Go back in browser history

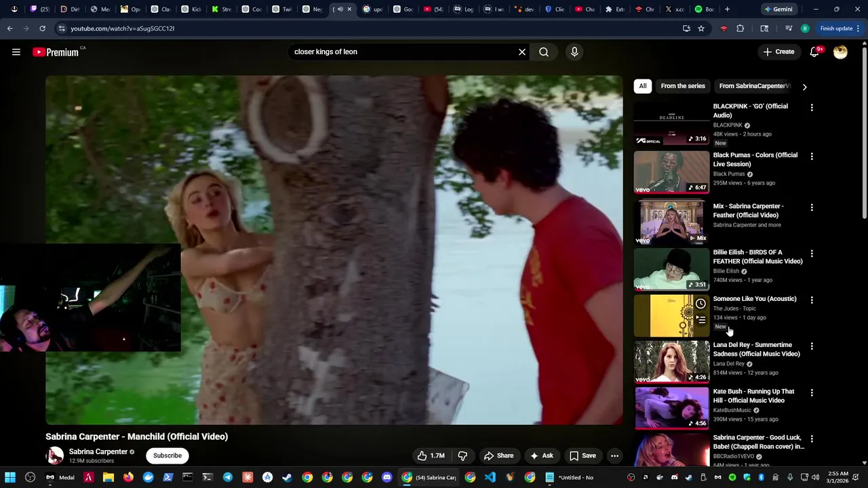coord(10,28)
